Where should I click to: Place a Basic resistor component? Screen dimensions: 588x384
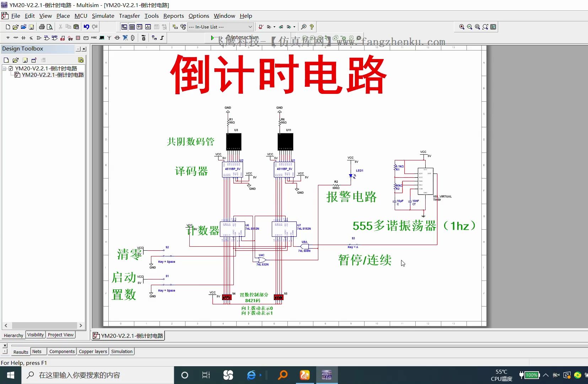tap(16, 38)
